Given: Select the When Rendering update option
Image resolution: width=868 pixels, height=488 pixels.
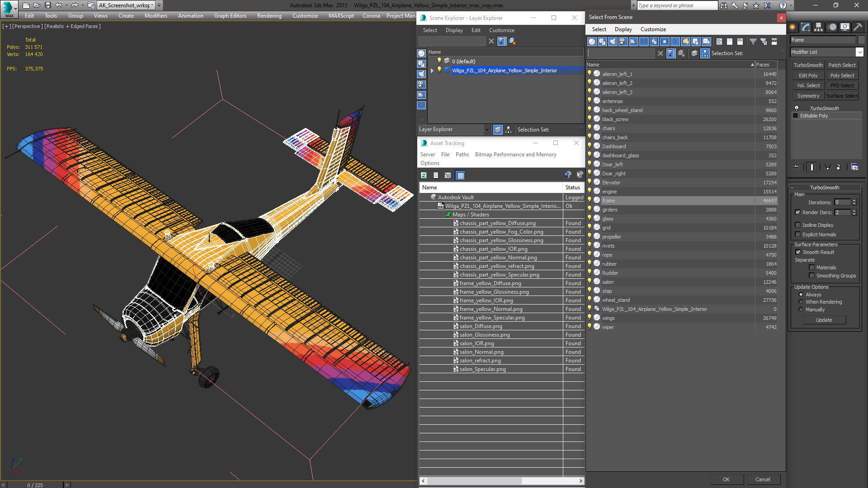Looking at the screenshot, I should click(801, 302).
